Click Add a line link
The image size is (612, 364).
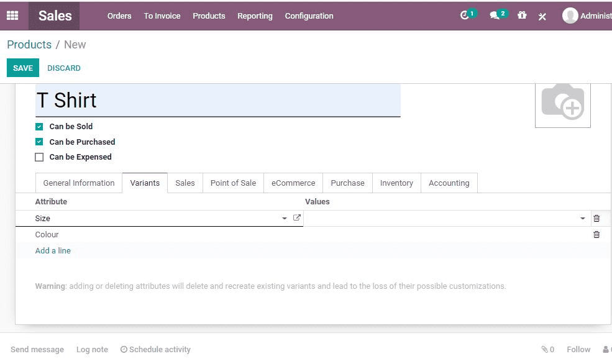[x=53, y=250]
